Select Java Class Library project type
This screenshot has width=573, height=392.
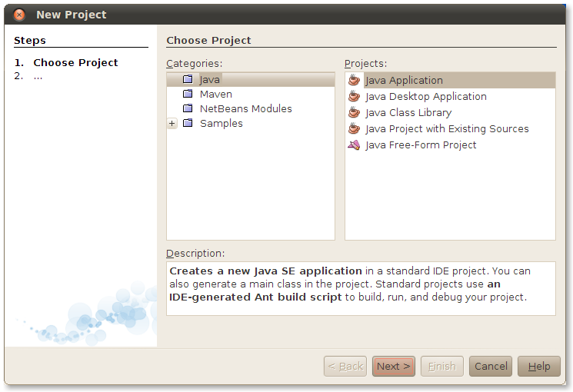click(408, 112)
